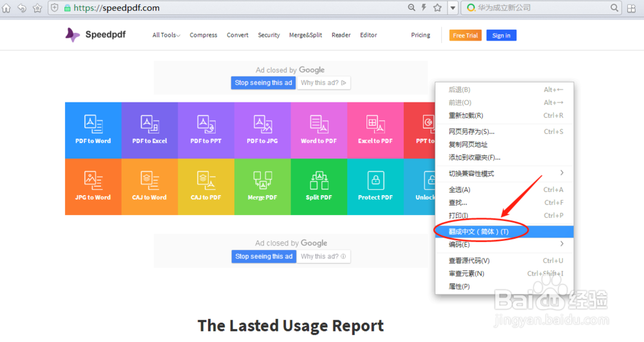The image size is (644, 342).
Task: Select 后退(B) in the context menu
Action: (504, 90)
